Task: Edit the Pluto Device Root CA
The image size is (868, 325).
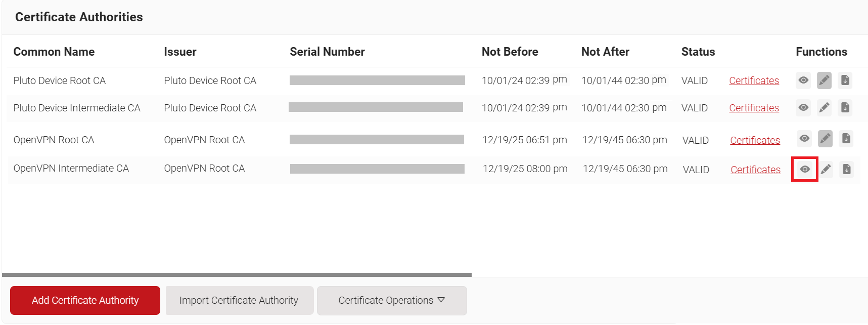Action: (824, 80)
